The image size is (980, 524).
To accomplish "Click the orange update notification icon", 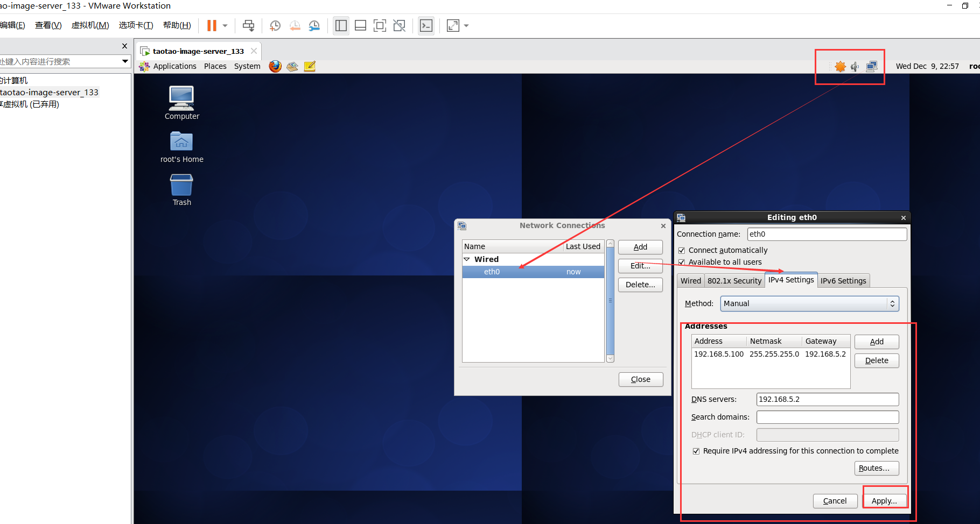I will [840, 67].
